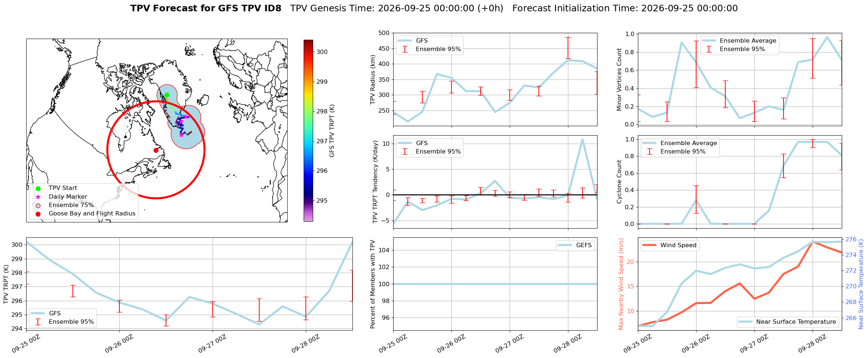Click the 'Forecast Initialization Time' header text
868x358 pixels.
(x=625, y=8)
